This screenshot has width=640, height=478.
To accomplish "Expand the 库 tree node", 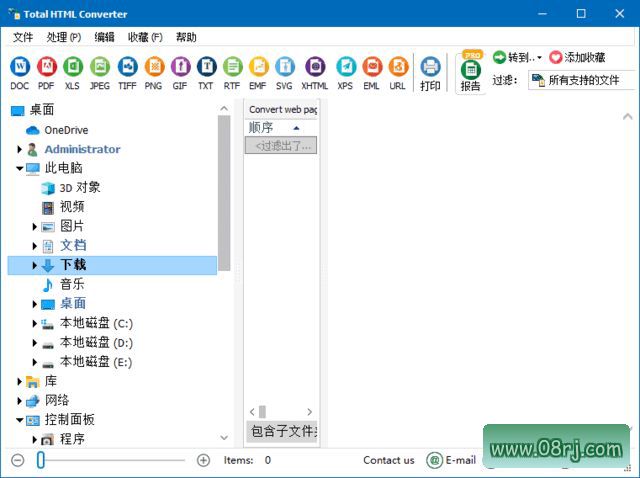I will [x=19, y=382].
